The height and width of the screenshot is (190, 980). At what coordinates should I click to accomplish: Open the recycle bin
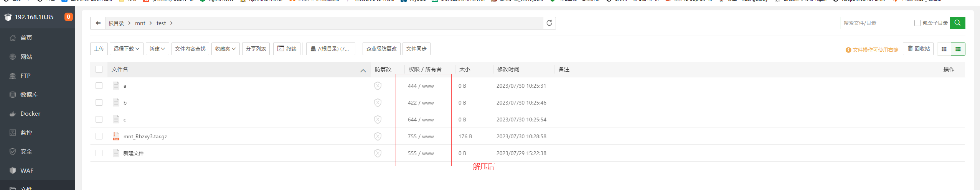pos(919,49)
